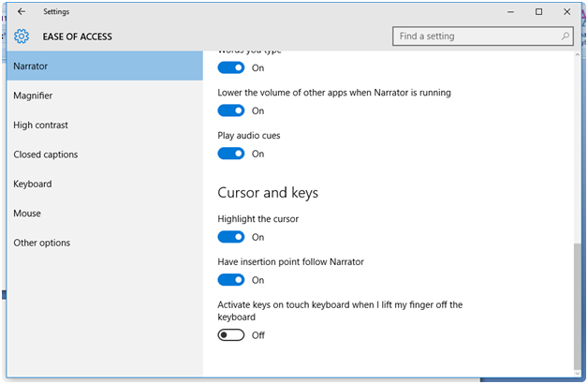Maximize the Settings window
588x384 pixels.
538,12
